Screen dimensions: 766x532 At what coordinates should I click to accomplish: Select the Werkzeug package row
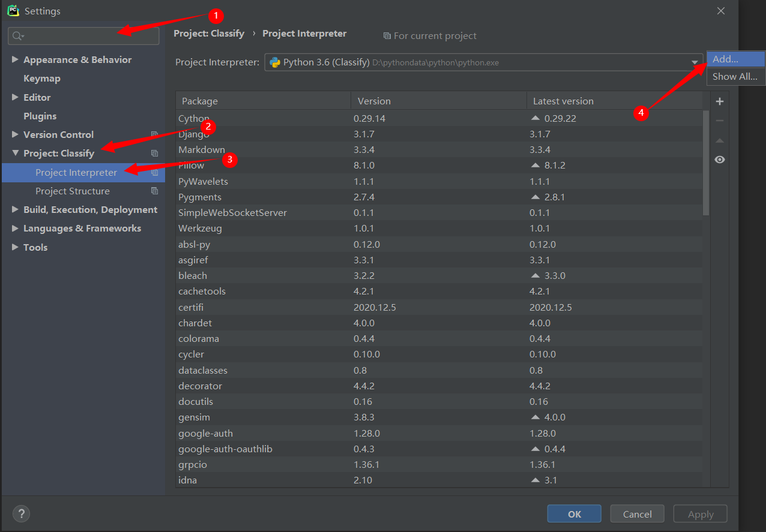tap(439, 228)
